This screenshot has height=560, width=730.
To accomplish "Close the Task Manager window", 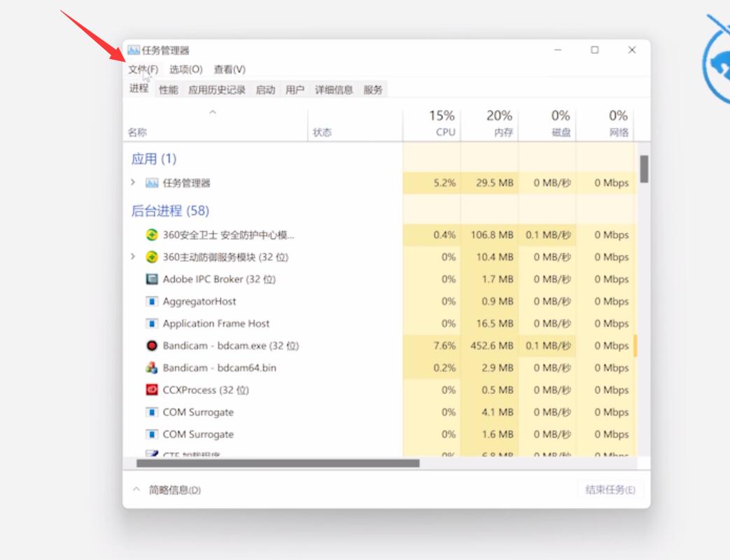I will coord(632,50).
